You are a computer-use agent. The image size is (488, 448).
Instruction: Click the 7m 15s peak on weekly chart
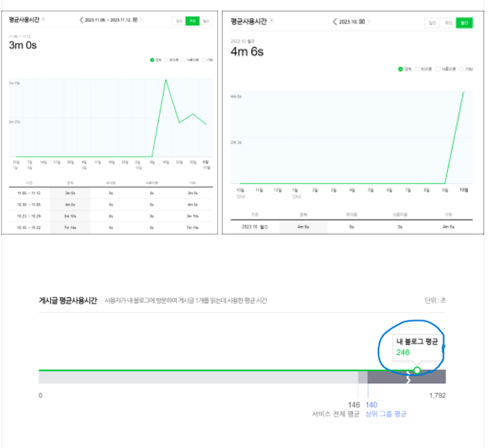coord(166,80)
